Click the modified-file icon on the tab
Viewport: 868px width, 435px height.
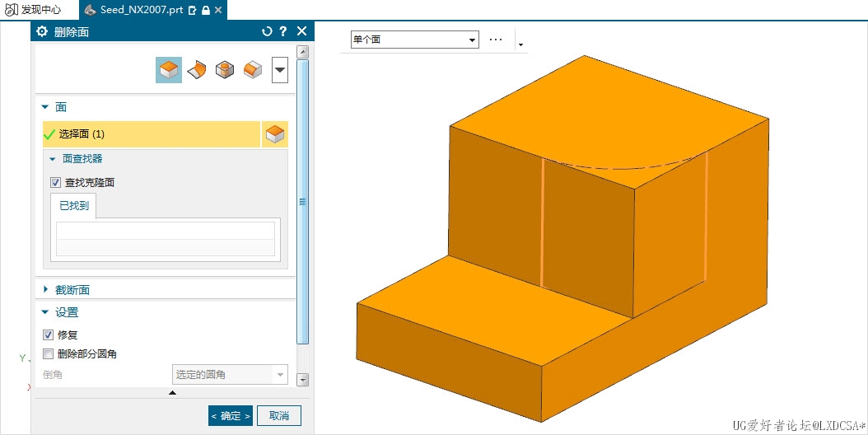[x=192, y=10]
